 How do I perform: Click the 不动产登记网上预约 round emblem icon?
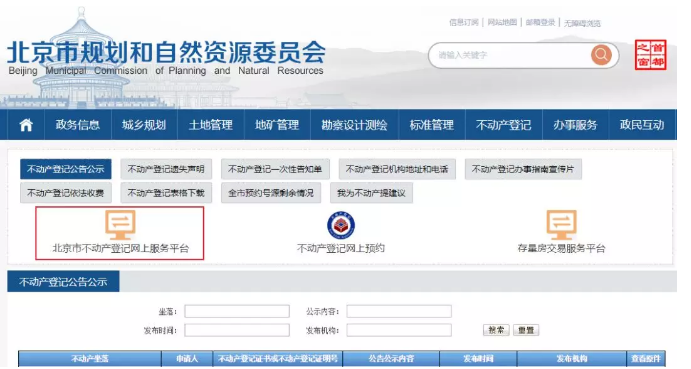tap(341, 225)
